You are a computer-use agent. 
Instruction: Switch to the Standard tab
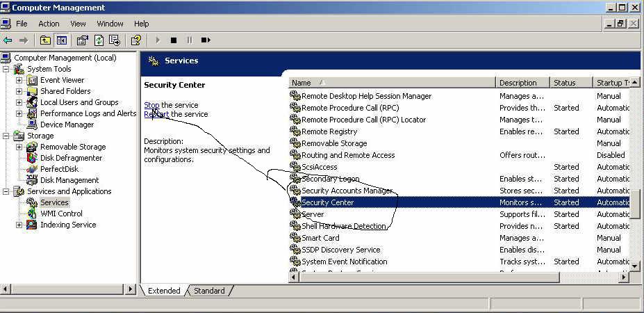[x=209, y=290]
